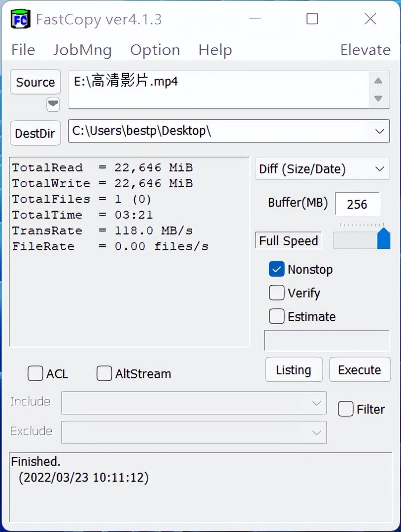401x532 pixels.
Task: Enable the AltStream checkbox
Action: tap(104, 373)
